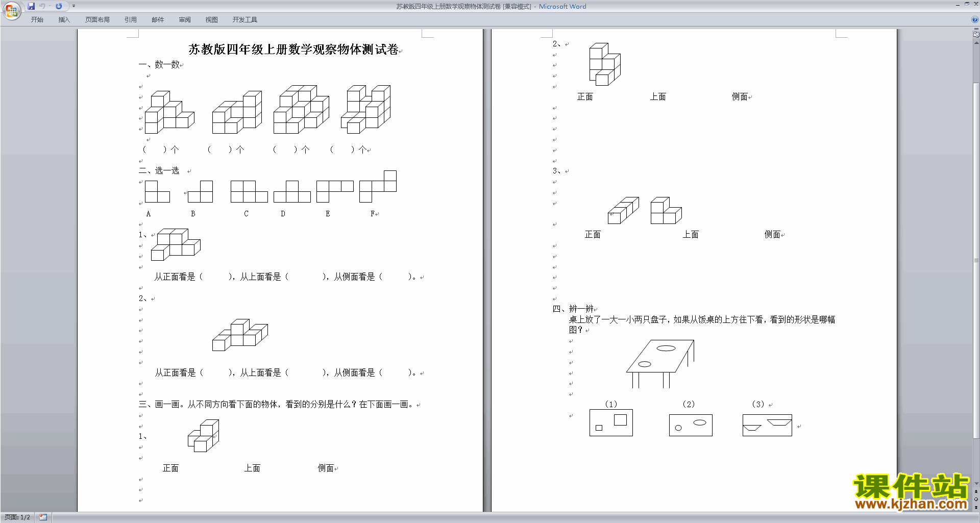Click the vertical scrollbar up arrow

[976, 43]
